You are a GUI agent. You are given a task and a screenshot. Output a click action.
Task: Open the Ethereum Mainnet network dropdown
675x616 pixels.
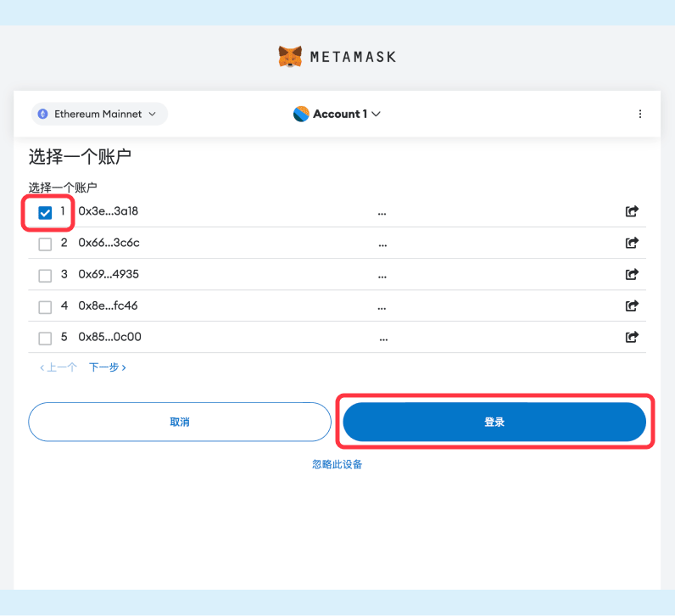pyautogui.click(x=99, y=114)
